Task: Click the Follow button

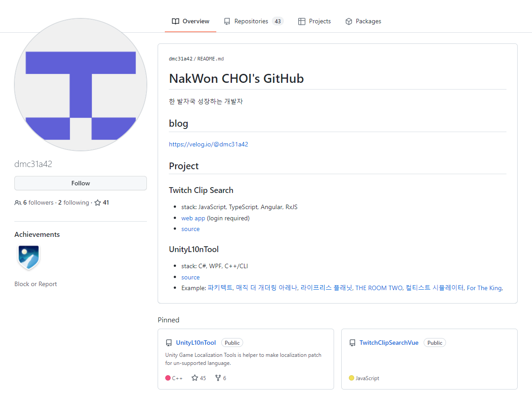Action: (80, 183)
